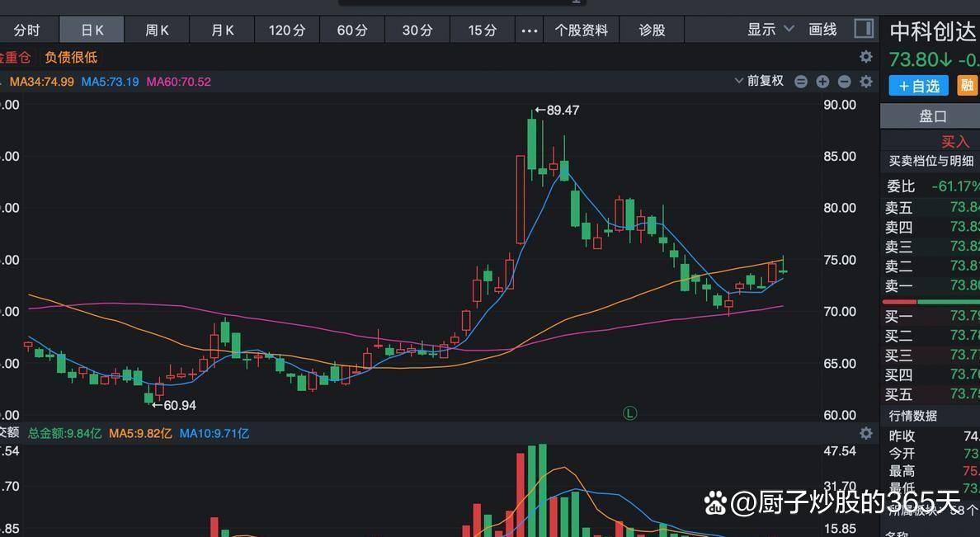Open the main chart indicator settings gear
Screen dimensions: 980x537
click(x=865, y=82)
